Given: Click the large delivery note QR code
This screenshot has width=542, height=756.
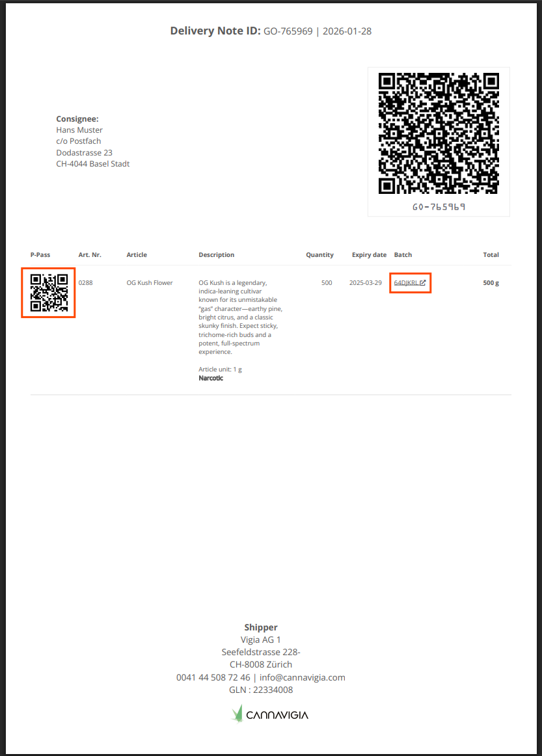Looking at the screenshot, I should tap(439, 133).
